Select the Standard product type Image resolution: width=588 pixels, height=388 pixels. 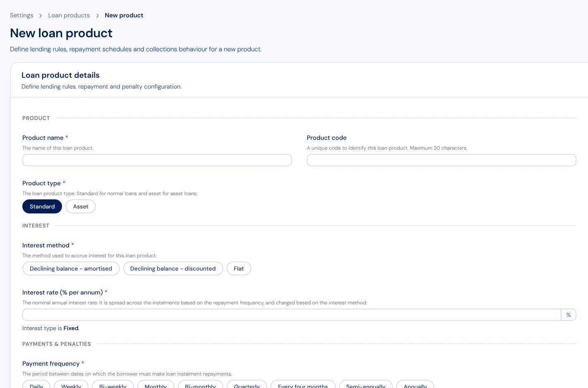42,206
